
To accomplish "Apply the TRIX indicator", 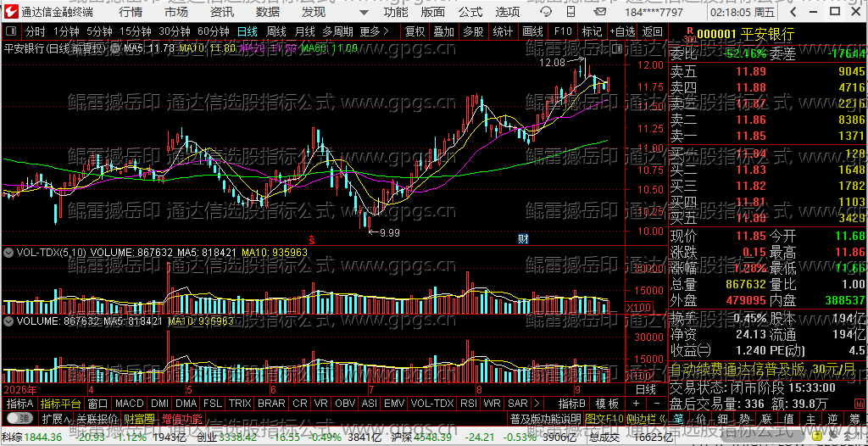I will 240,404.
